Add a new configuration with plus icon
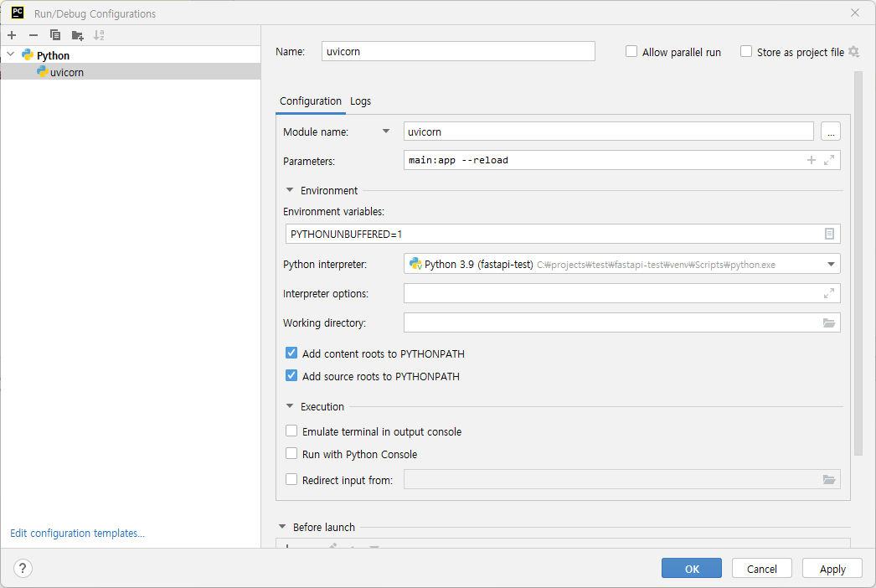 (12, 35)
